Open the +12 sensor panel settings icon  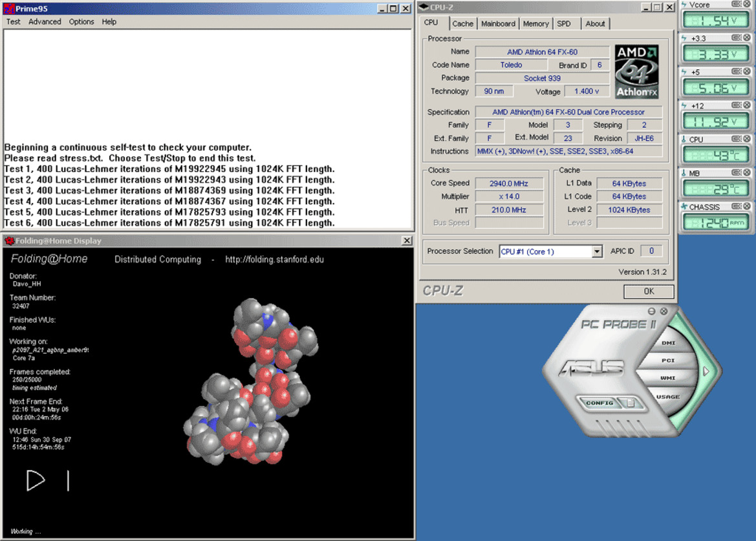(736, 105)
